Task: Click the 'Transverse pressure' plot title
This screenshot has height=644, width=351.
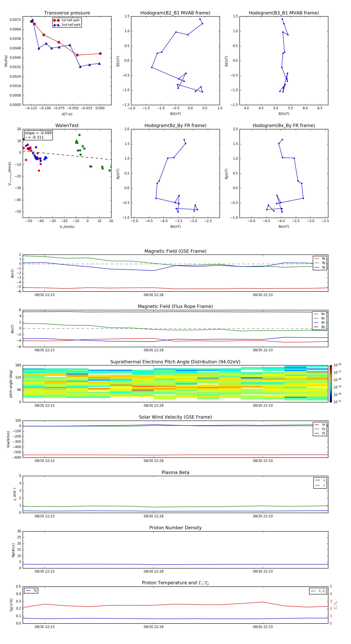Action: [67, 13]
